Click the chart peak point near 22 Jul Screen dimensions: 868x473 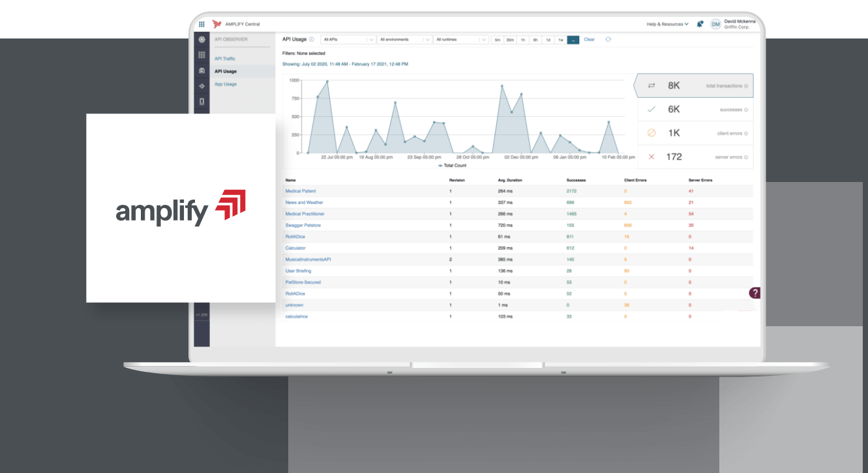pyautogui.click(x=327, y=82)
